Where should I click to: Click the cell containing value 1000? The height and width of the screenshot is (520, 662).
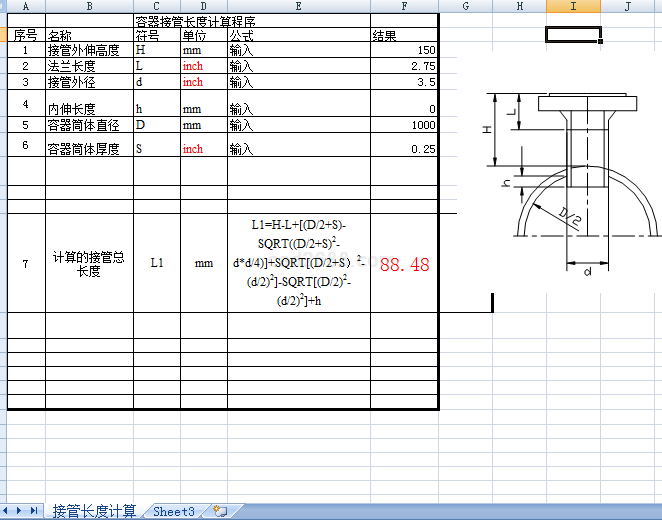[x=404, y=125]
